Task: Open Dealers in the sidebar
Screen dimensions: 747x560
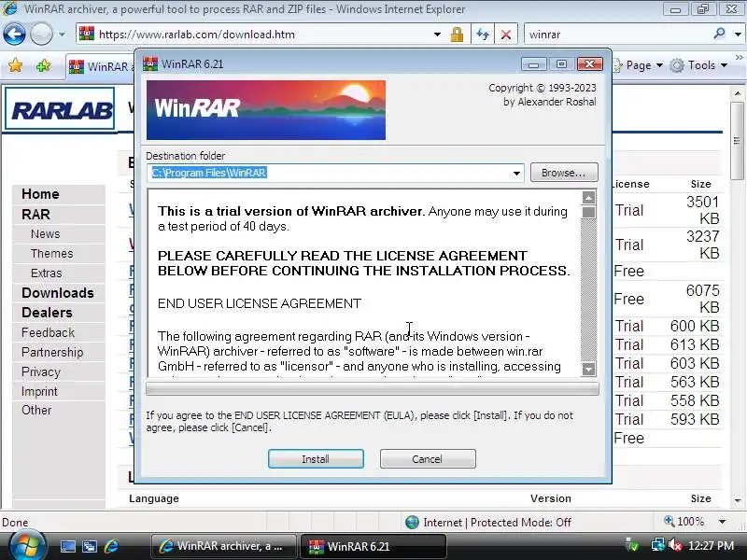Action: click(x=47, y=313)
